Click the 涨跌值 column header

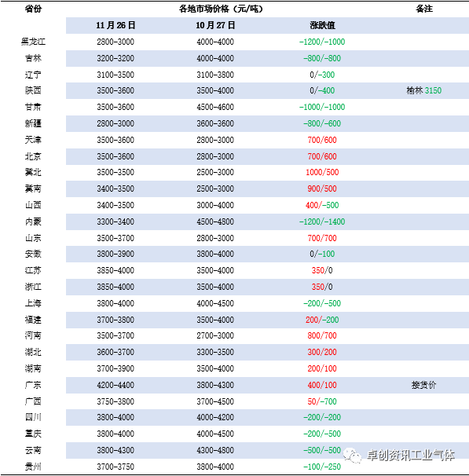tap(322, 25)
